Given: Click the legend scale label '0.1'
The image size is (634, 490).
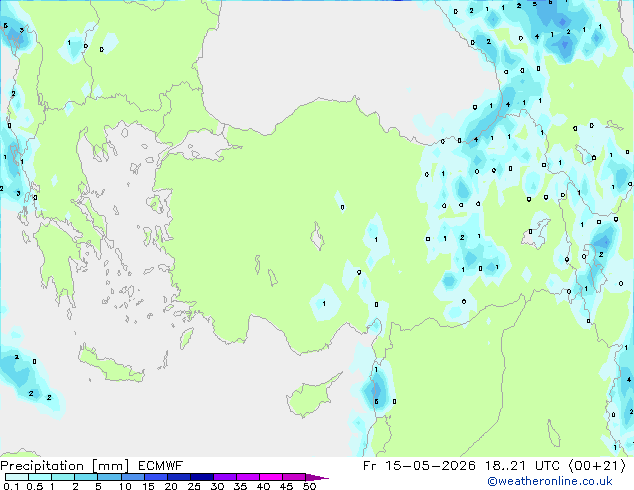Looking at the screenshot, I should [11, 486].
